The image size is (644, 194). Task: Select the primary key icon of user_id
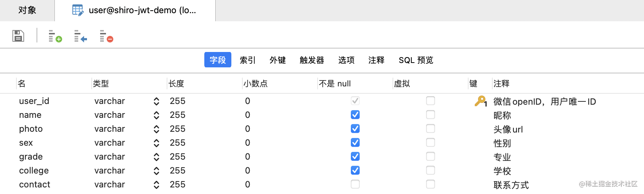click(x=481, y=101)
